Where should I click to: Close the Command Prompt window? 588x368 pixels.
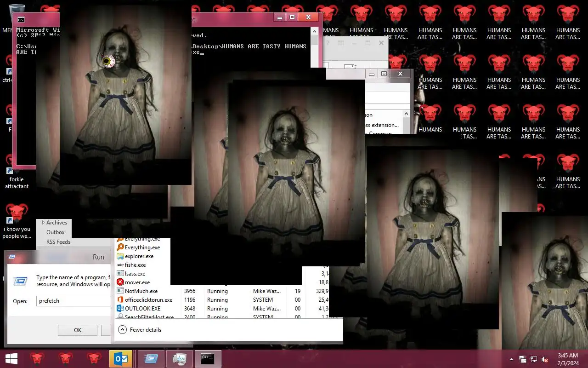pos(308,17)
